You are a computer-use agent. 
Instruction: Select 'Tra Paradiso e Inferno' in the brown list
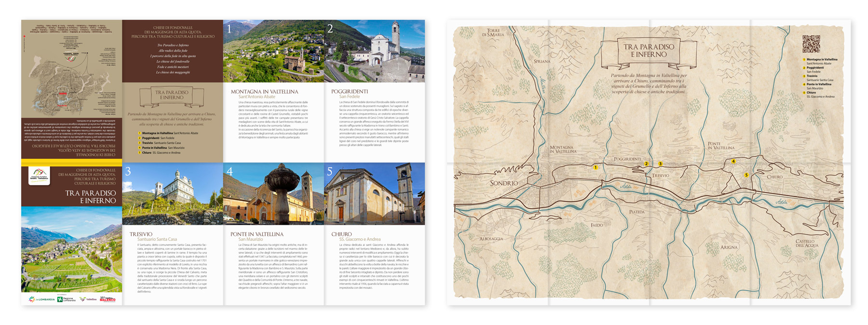tap(173, 45)
